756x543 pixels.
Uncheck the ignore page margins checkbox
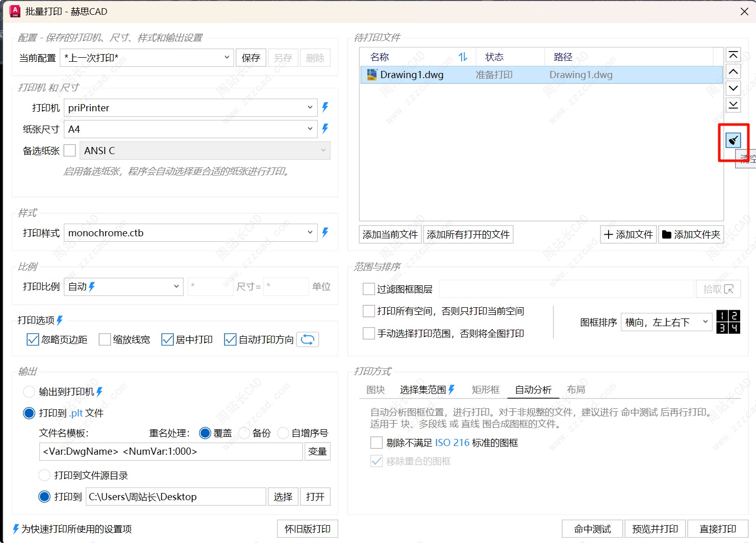(33, 339)
